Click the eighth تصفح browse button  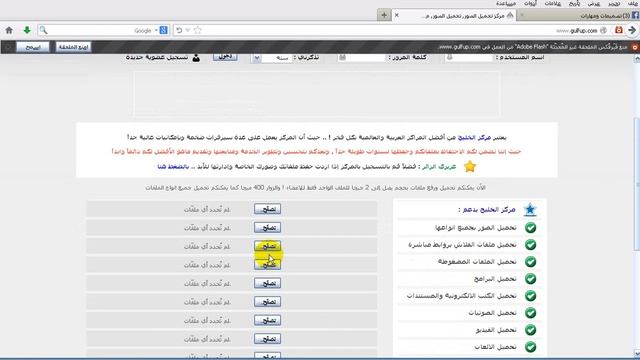click(x=267, y=338)
